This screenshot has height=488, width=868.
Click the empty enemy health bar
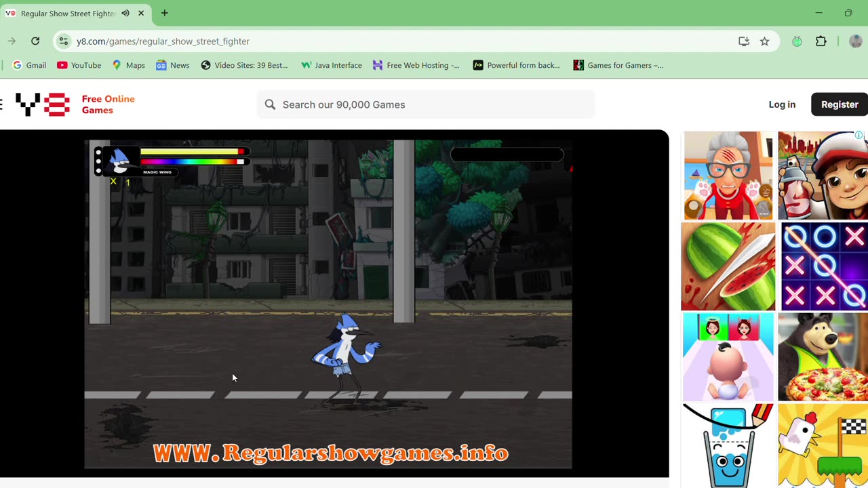tap(507, 155)
